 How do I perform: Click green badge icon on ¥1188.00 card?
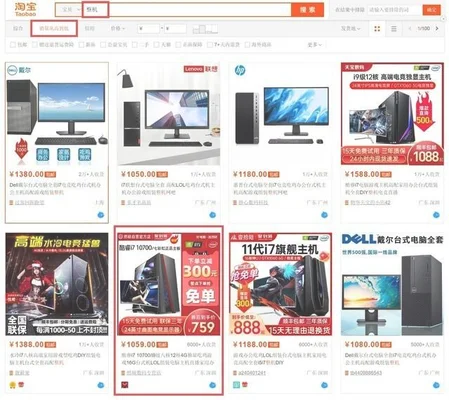click(236, 385)
